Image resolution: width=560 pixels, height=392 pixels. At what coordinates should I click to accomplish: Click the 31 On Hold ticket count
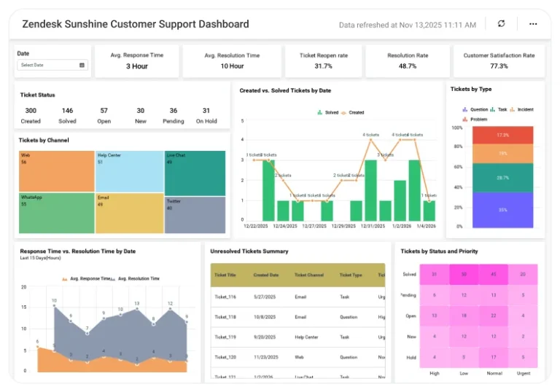(206, 111)
